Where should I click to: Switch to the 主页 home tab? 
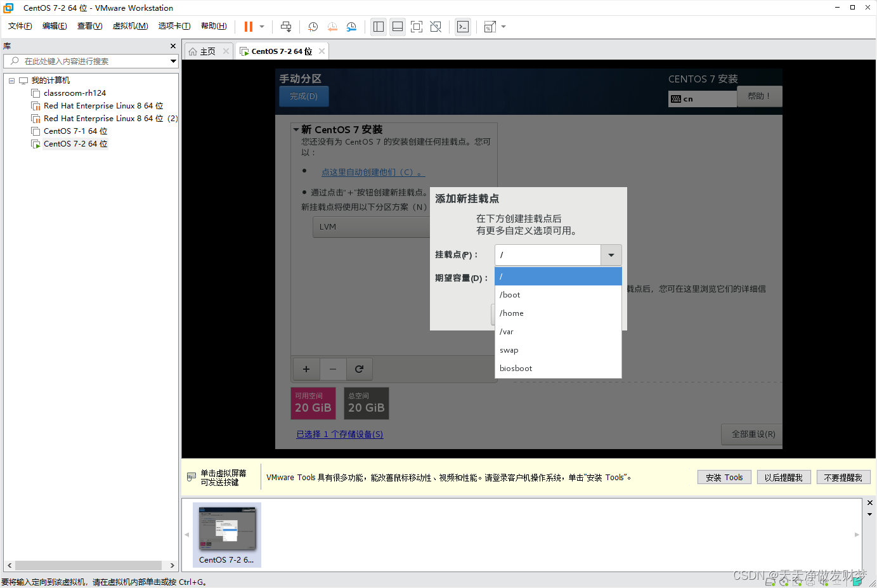(x=203, y=51)
